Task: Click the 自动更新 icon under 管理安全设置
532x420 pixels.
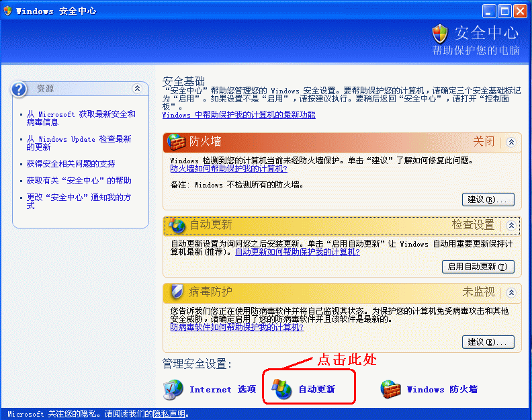Action: (281, 389)
